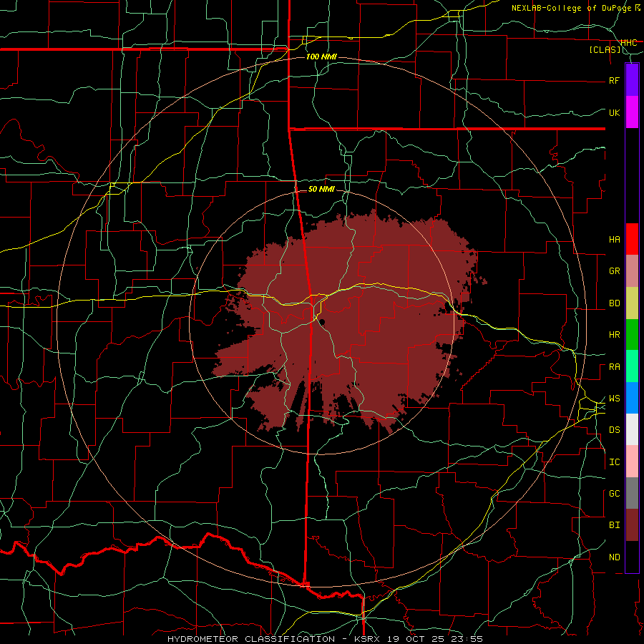Click the DS white legend swatch
This screenshot has width=644, height=644.
pyautogui.click(x=632, y=429)
